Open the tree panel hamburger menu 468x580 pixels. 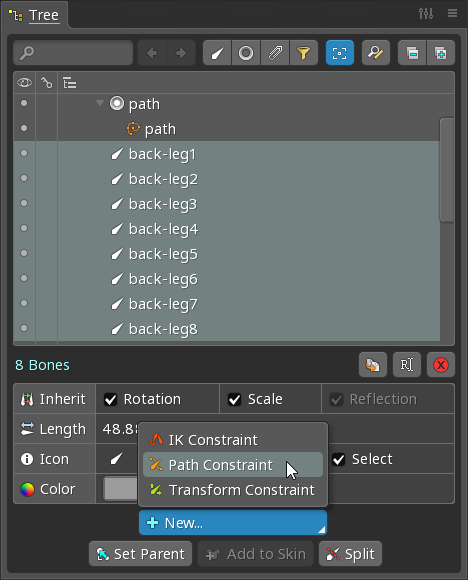[x=452, y=13]
